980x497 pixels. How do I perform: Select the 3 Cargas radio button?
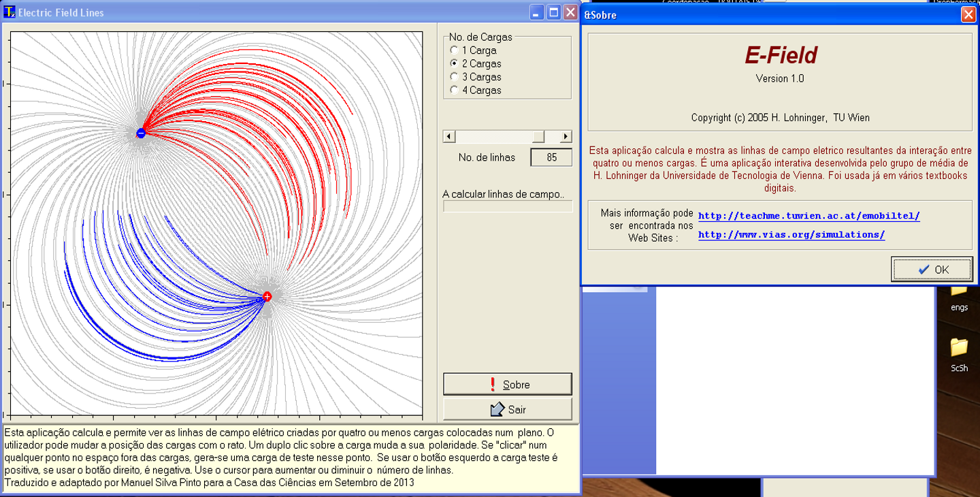point(455,77)
